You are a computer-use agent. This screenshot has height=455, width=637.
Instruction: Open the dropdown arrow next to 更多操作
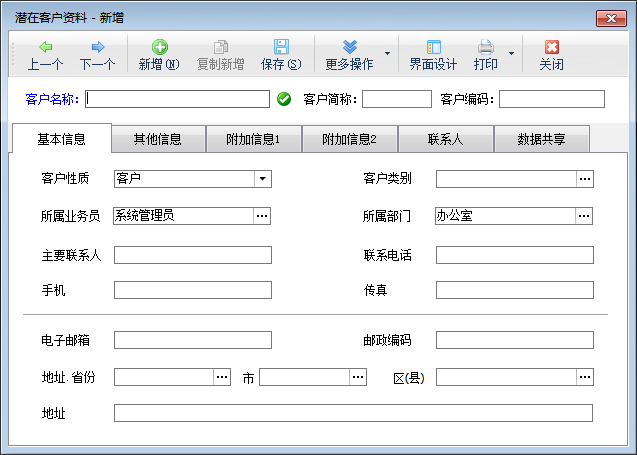click(x=387, y=54)
